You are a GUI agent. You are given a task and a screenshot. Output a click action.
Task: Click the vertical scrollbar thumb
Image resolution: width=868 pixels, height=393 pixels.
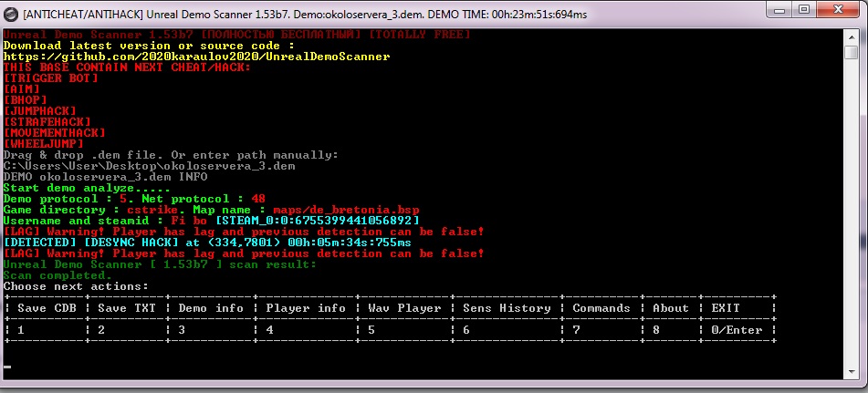coord(852,53)
